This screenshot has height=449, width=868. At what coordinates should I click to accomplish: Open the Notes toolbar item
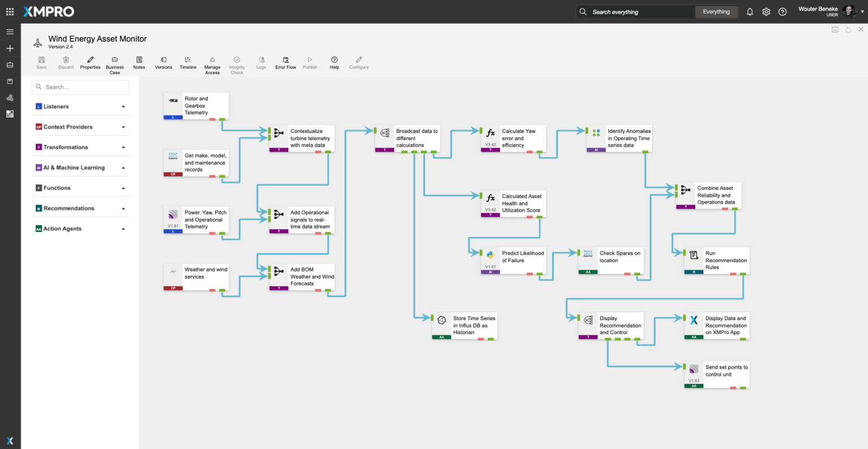pos(139,62)
